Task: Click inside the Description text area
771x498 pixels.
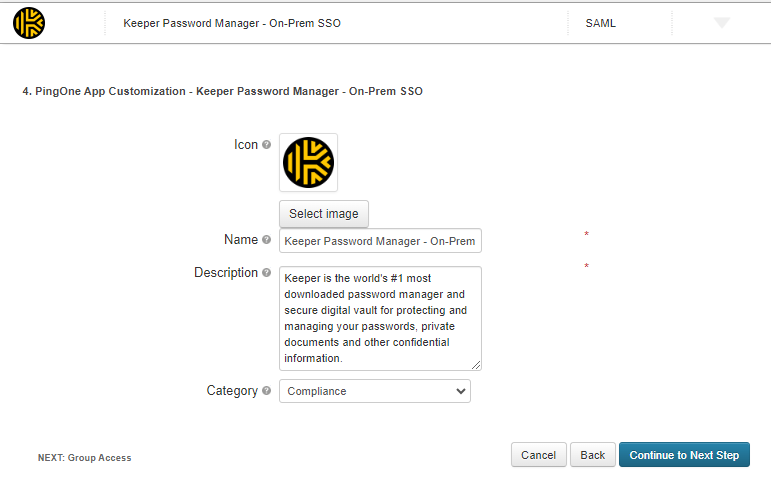Action: (x=380, y=317)
